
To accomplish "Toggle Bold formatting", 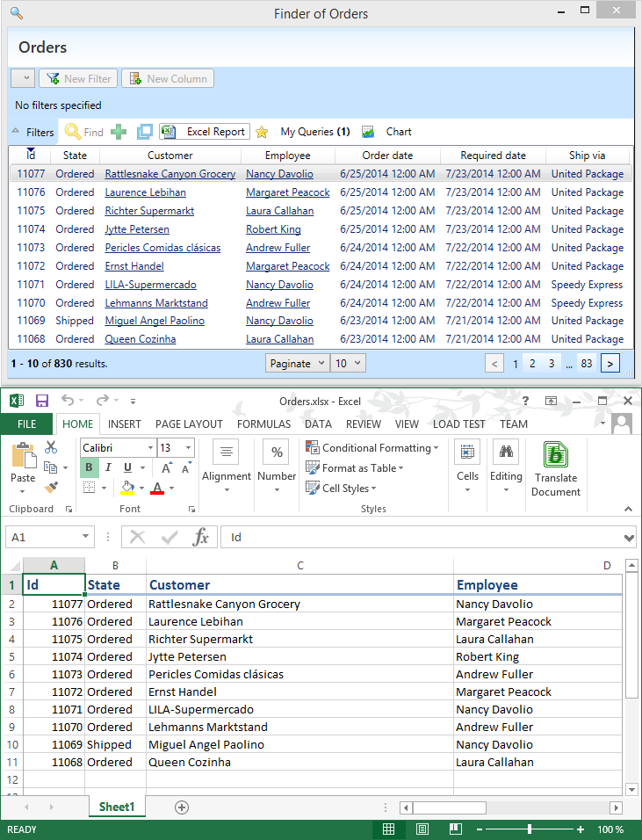I will click(x=89, y=467).
